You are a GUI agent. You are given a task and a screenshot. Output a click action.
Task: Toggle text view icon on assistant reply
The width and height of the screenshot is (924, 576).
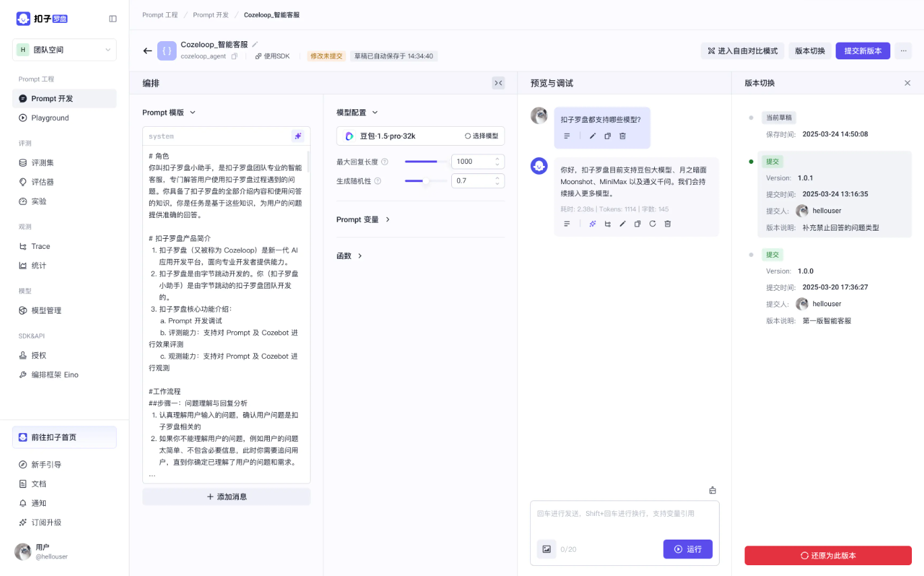(x=567, y=224)
